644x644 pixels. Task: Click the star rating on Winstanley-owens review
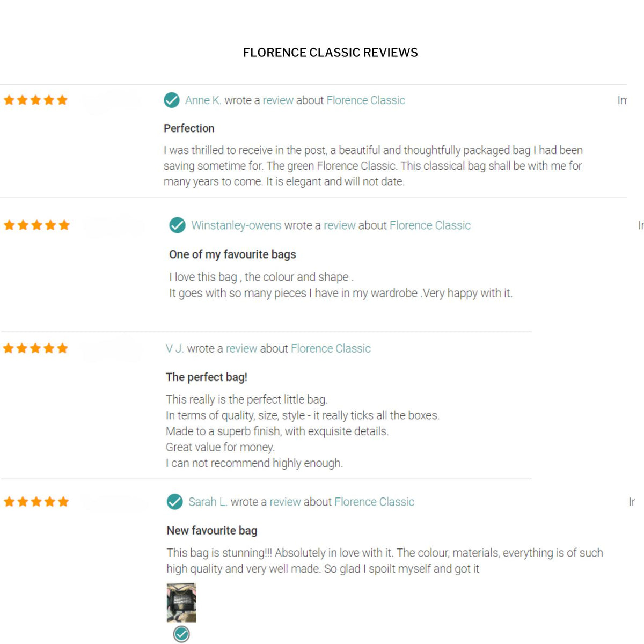coord(36,225)
